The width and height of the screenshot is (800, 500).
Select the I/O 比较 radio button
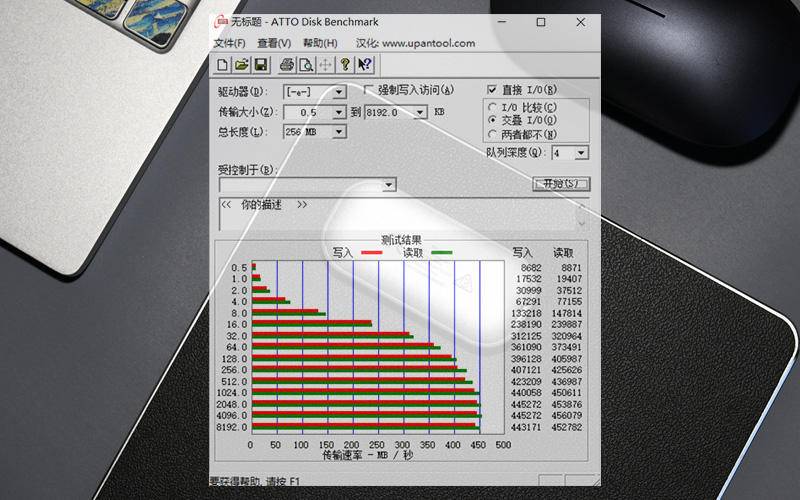[x=492, y=107]
